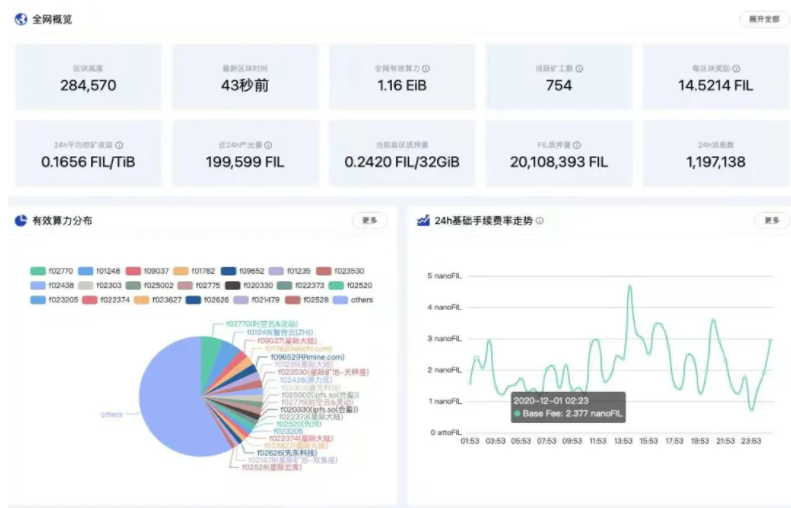This screenshot has width=791, height=508.
Task: Click the f02528 legend color swatch
Action: [x=293, y=300]
